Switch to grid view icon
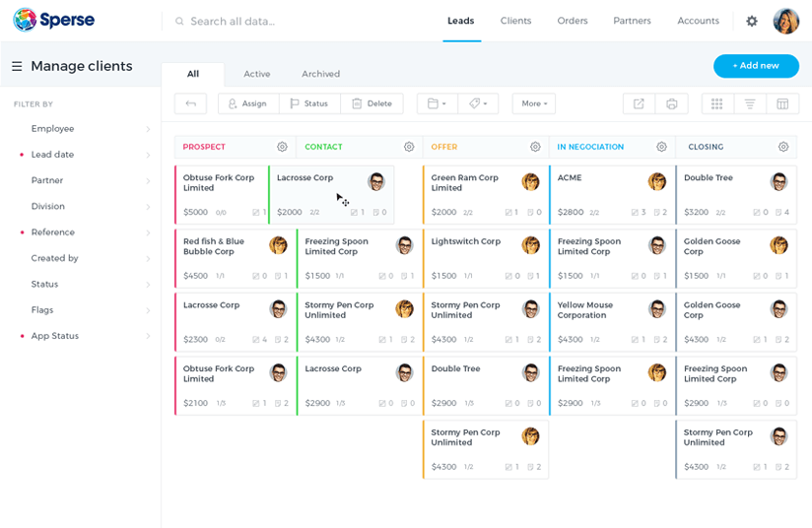Screen dimensions: 812x528 coord(716,104)
